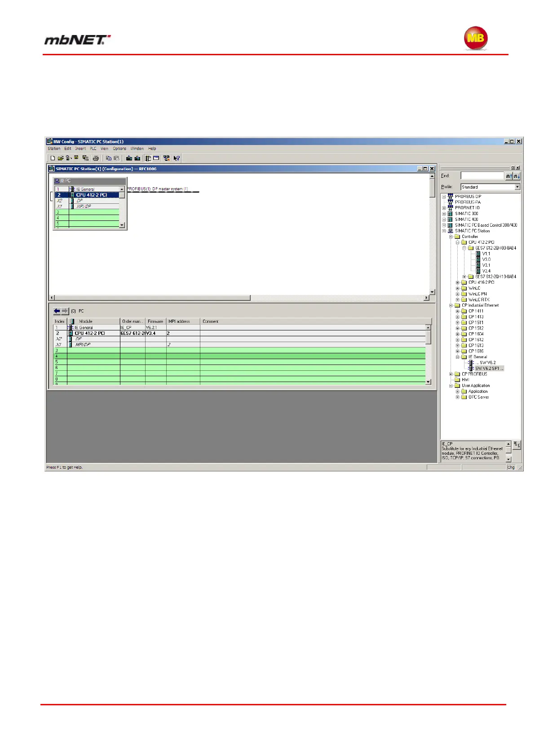Image resolution: width=535 pixels, height=756 pixels.
Task: Click in the Find input field
Action: click(x=482, y=176)
